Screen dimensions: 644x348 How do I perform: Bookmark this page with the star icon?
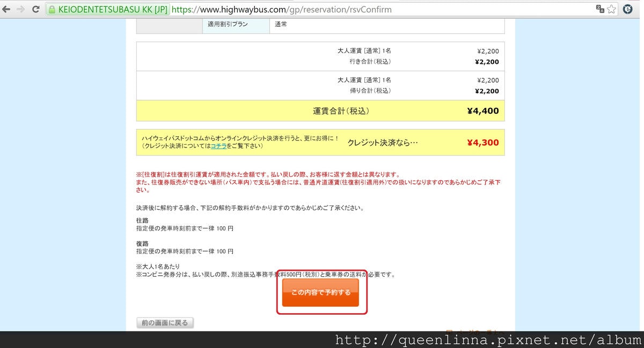[x=611, y=9]
